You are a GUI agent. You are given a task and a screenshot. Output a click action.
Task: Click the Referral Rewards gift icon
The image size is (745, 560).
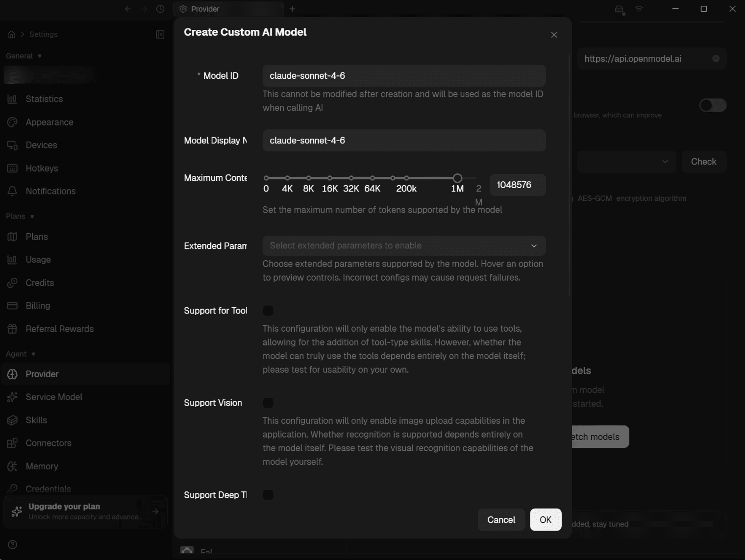[12, 329]
